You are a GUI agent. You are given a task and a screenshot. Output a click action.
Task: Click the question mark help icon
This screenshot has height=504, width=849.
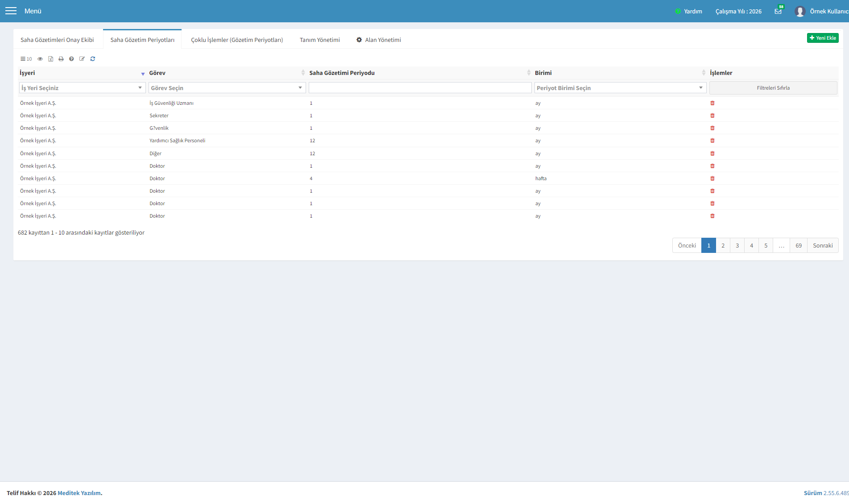71,59
